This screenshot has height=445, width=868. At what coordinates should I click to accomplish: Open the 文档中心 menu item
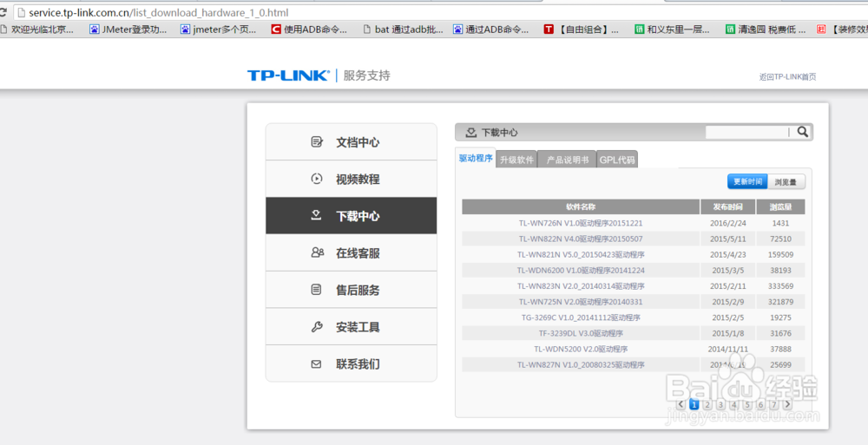(x=351, y=142)
